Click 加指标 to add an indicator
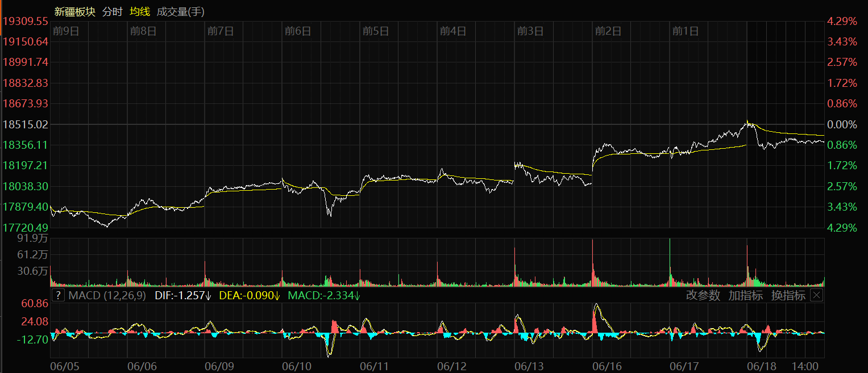The width and height of the screenshot is (868, 373). 745,295
